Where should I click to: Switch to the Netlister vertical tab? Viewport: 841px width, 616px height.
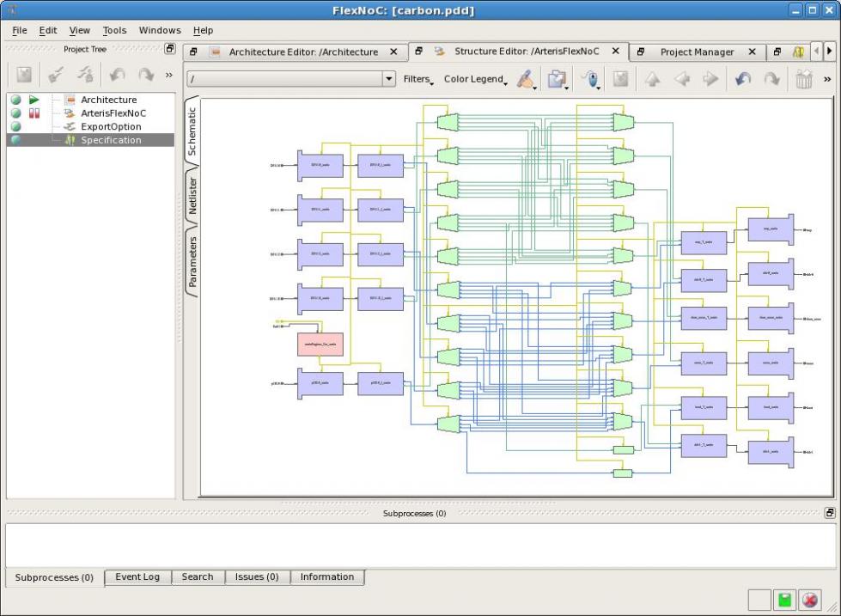[192, 196]
